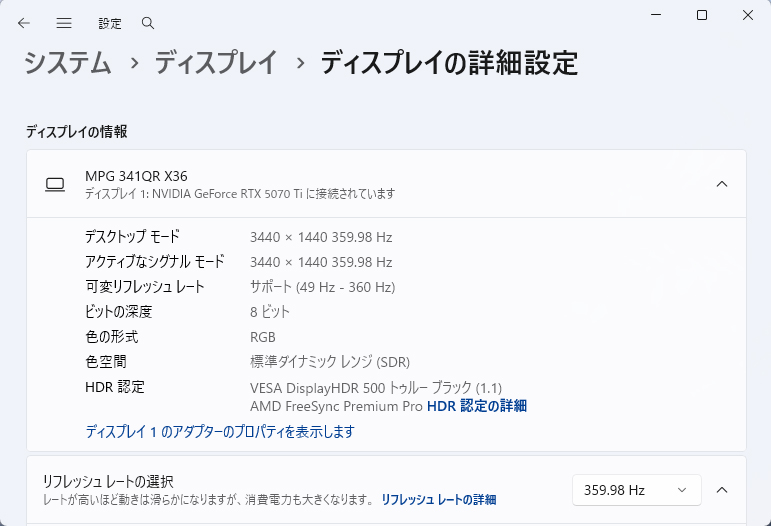Screen dimensions: 771x526
Task: Open the 359.98 Hz refresh rate dropdown
Action: tap(637, 490)
